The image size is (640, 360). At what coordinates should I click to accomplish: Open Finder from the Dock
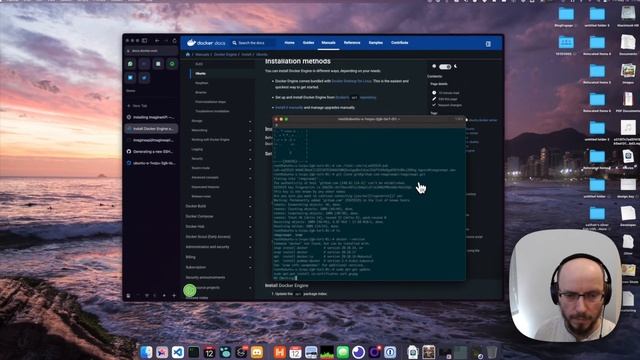146,352
